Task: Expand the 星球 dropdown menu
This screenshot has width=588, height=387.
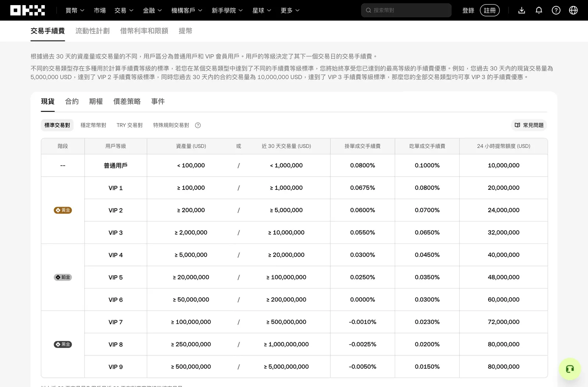Action: (x=262, y=10)
